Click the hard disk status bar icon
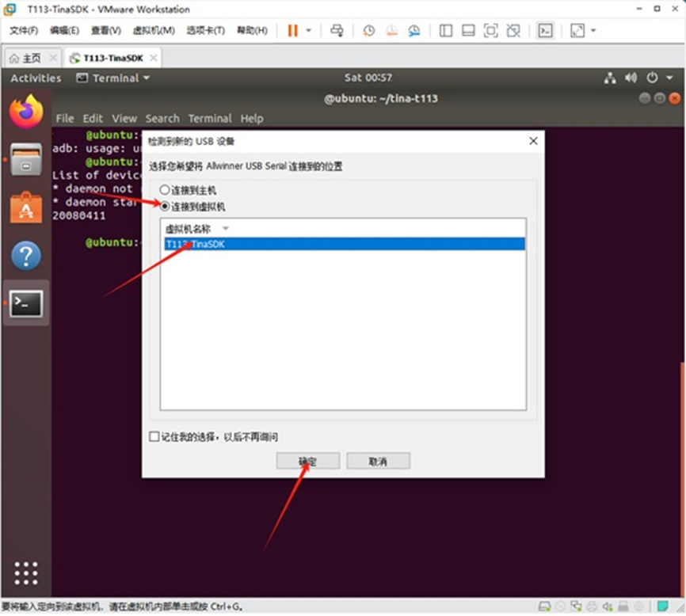The image size is (686, 616). 545,606
